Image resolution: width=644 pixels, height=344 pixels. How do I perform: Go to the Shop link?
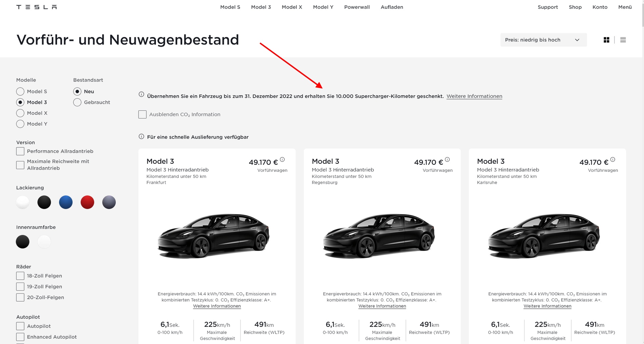[575, 7]
